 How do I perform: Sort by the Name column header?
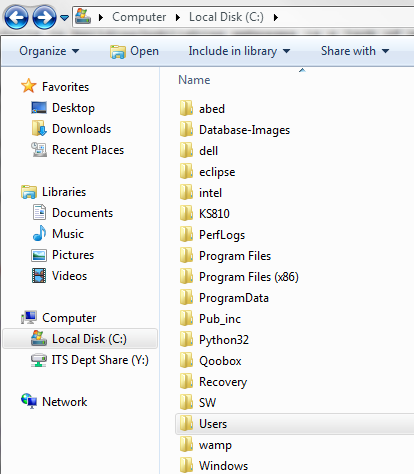(194, 80)
